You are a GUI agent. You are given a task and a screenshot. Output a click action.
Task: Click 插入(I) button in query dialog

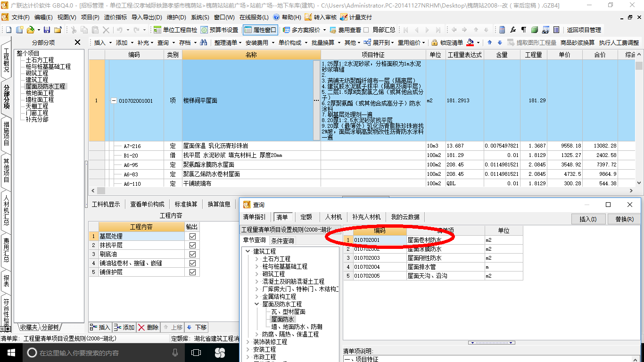pyautogui.click(x=588, y=219)
